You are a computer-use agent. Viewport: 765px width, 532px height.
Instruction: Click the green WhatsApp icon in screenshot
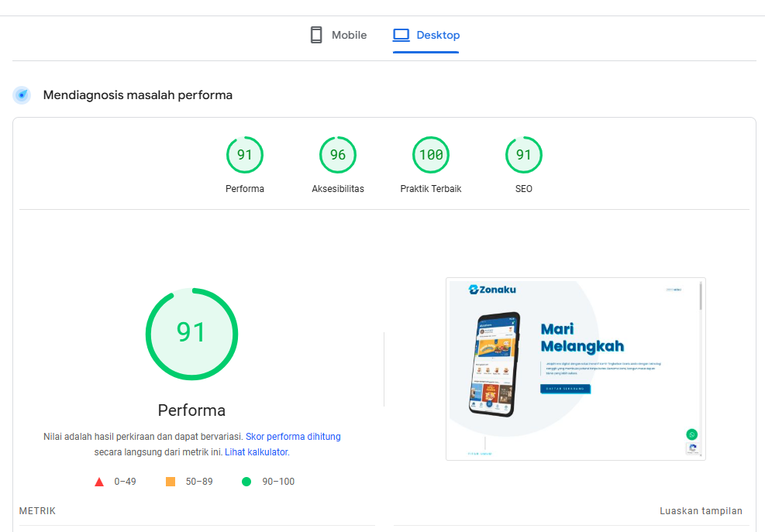click(692, 434)
